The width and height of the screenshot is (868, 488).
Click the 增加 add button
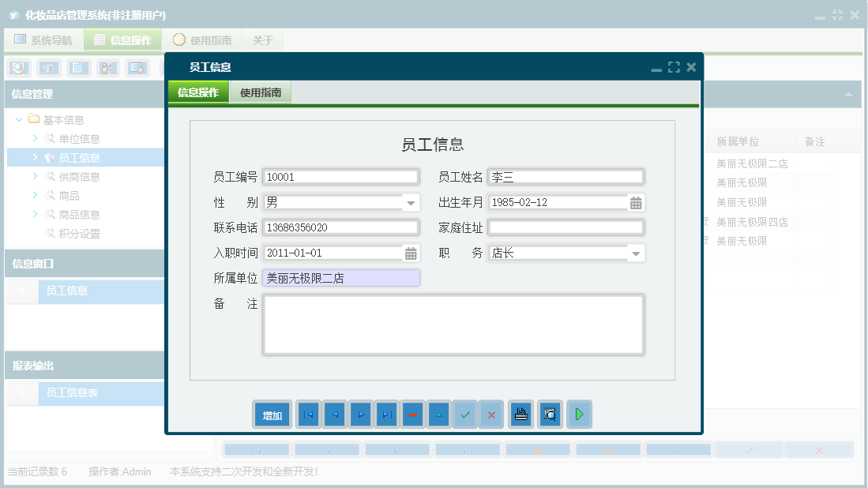[x=271, y=414]
